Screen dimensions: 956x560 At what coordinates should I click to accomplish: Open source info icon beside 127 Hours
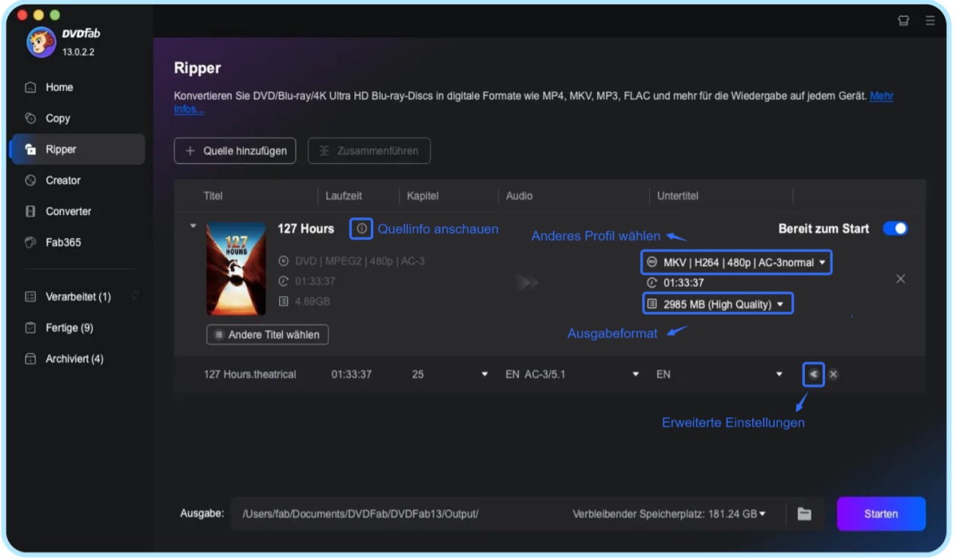362,228
